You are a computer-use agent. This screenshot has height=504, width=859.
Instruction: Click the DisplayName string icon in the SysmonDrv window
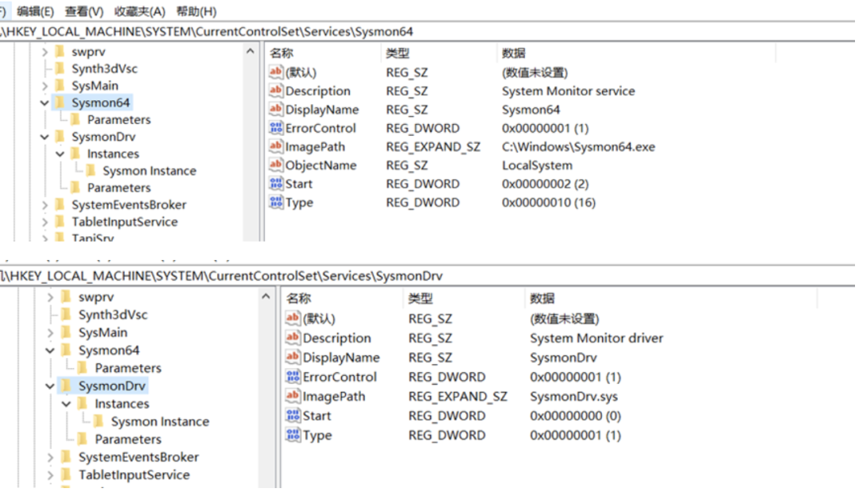click(293, 357)
